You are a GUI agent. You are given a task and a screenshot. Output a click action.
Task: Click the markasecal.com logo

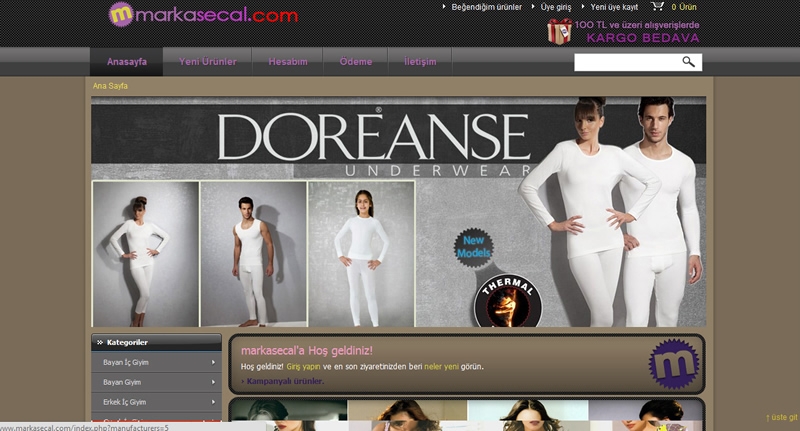pyautogui.click(x=204, y=14)
